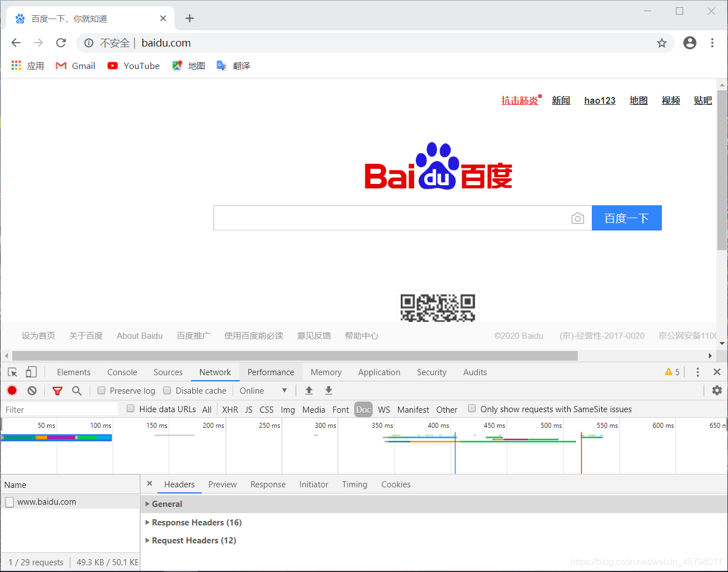
Task: Open network search magnifier
Action: (77, 390)
